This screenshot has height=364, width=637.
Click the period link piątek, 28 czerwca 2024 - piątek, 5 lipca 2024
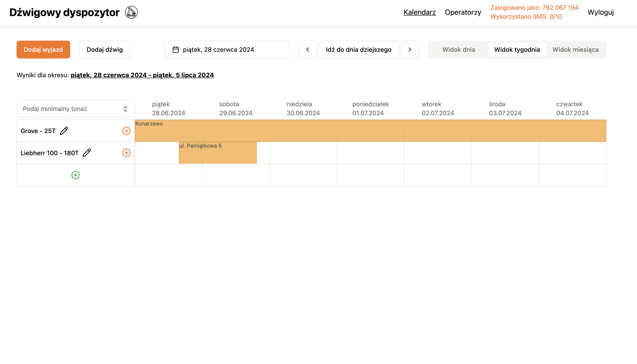point(142,75)
